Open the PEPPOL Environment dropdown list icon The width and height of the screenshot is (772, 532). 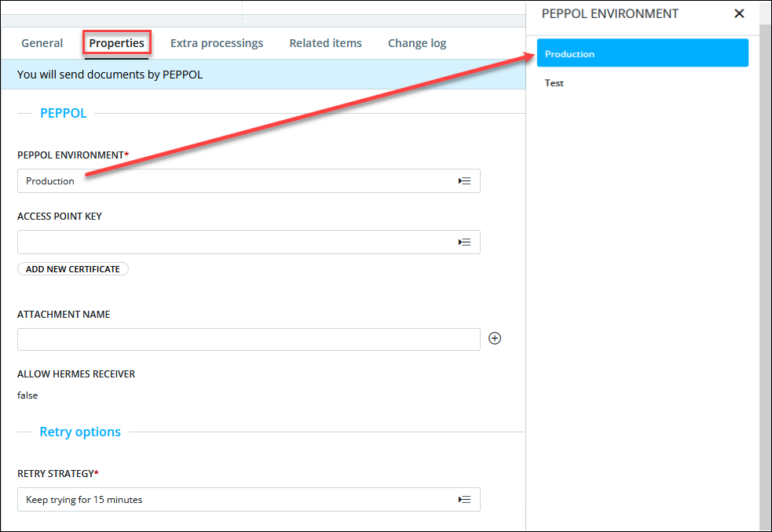click(x=464, y=181)
